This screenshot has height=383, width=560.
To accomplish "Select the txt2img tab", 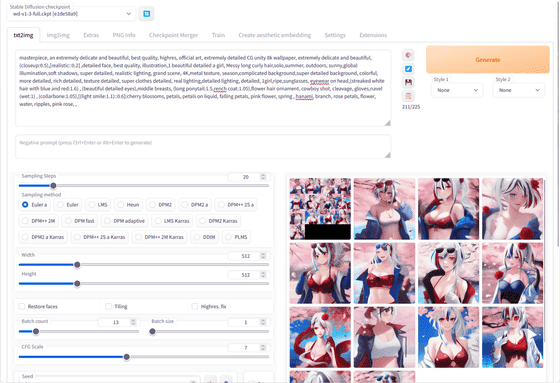I will 24,35.
